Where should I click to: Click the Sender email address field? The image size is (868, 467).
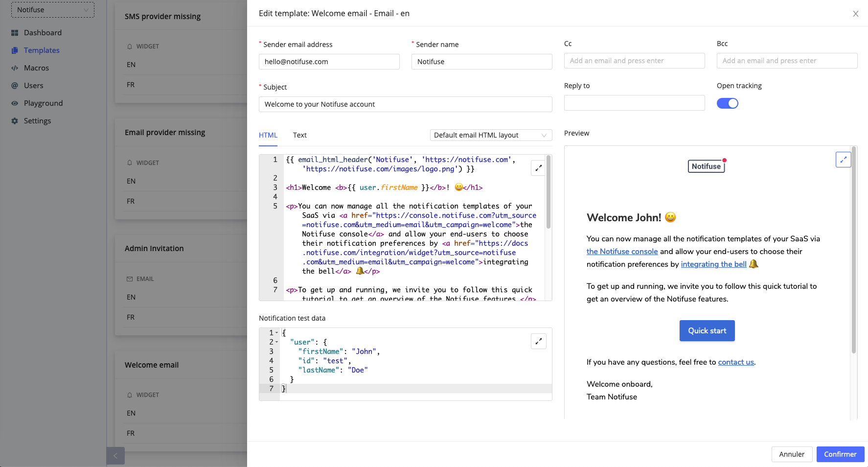pyautogui.click(x=329, y=62)
